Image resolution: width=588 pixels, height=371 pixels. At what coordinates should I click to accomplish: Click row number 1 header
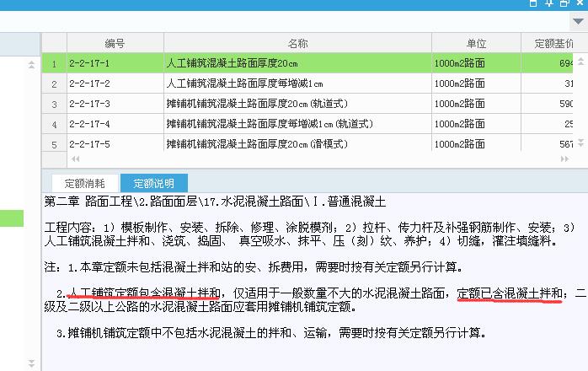pos(55,63)
